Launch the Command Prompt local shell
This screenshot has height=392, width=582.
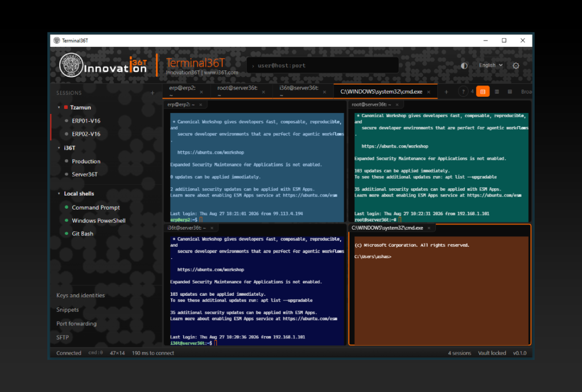pyautogui.click(x=96, y=207)
